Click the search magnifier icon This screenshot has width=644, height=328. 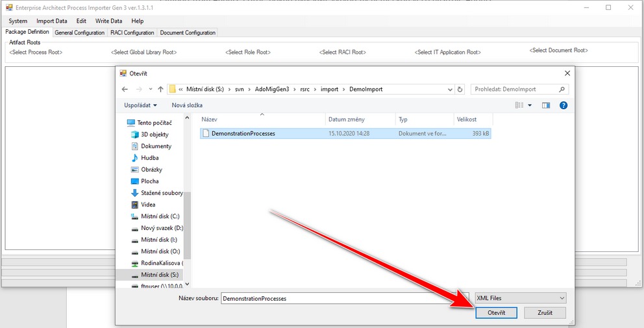click(562, 89)
